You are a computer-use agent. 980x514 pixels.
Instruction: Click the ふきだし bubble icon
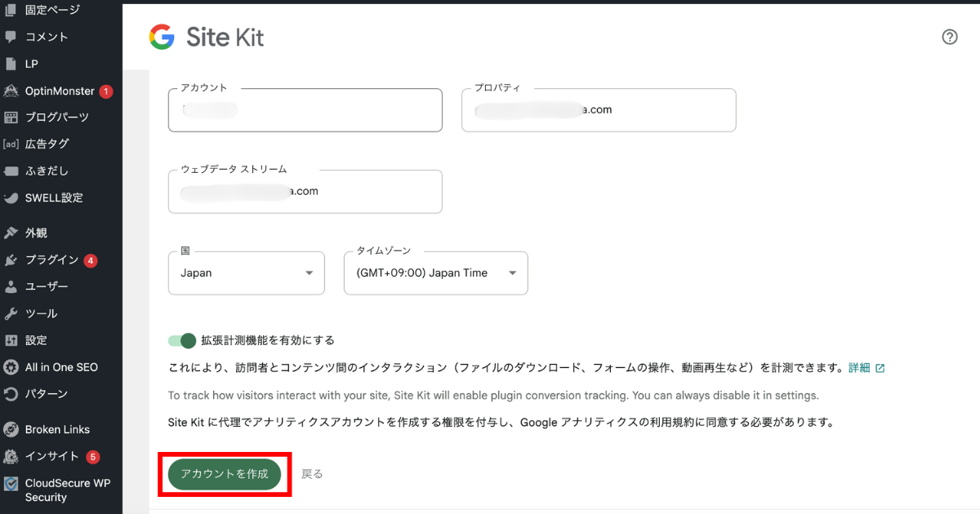[11, 171]
